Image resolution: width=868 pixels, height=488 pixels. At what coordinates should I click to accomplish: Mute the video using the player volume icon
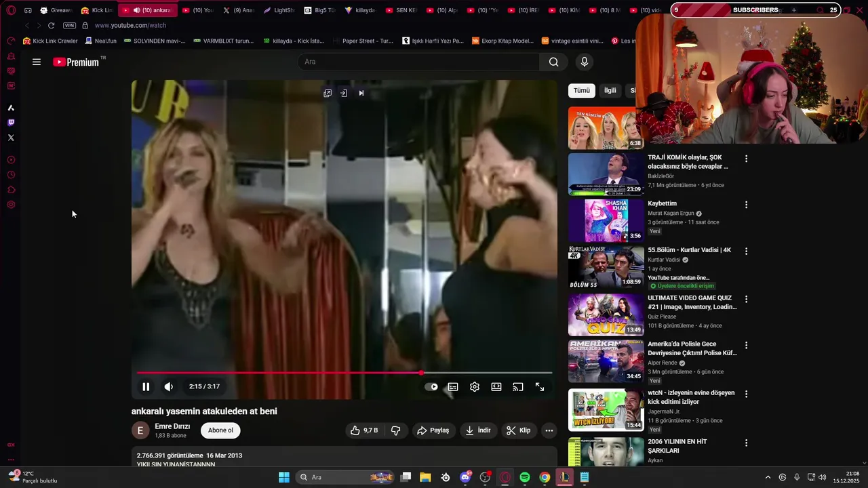pos(169,386)
